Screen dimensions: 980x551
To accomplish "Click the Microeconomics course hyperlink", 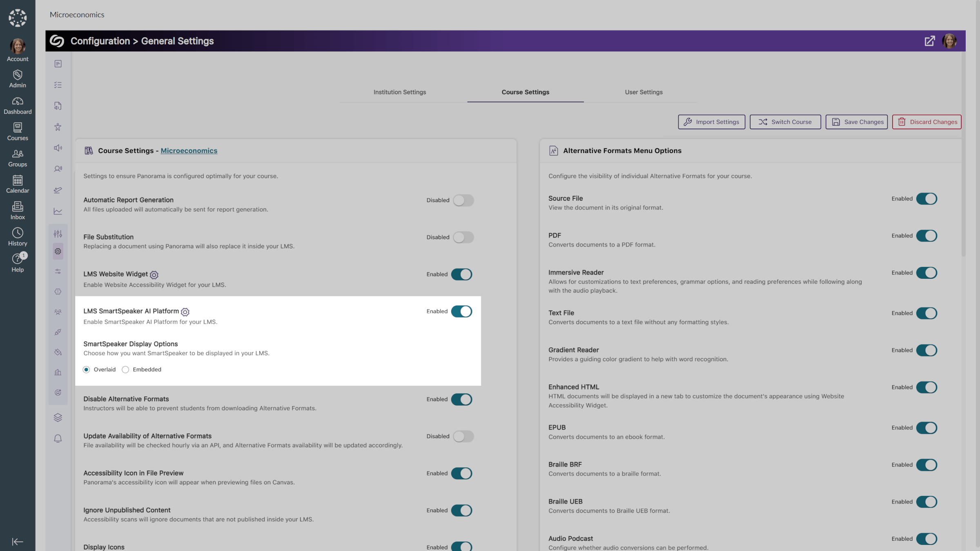I will 189,151.
